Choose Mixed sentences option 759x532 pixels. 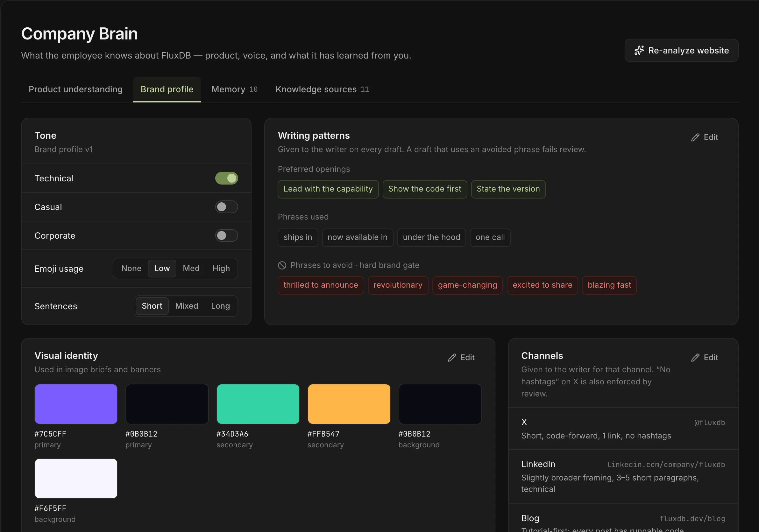point(187,306)
